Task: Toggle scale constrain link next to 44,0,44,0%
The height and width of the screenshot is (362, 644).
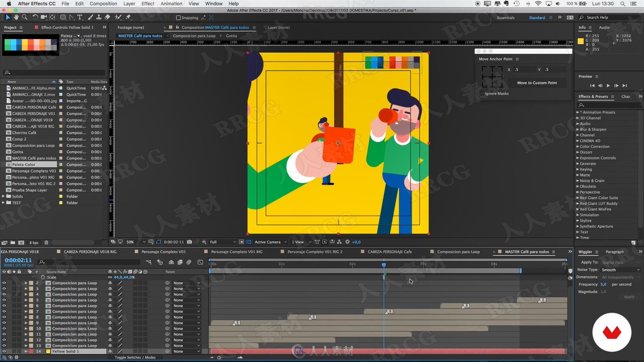Action: tap(110, 277)
